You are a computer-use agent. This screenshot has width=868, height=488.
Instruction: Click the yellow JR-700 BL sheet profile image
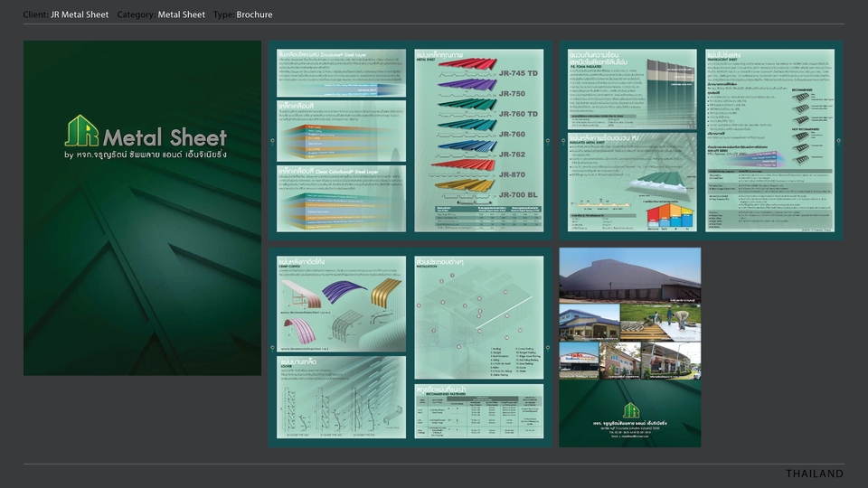coord(465,186)
